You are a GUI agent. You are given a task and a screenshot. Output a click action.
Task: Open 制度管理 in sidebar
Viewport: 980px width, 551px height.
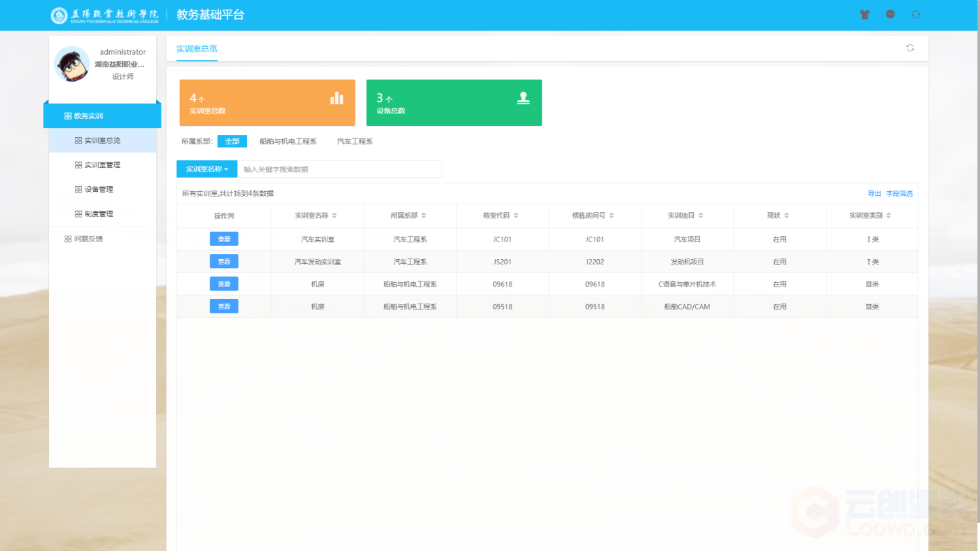(103, 214)
